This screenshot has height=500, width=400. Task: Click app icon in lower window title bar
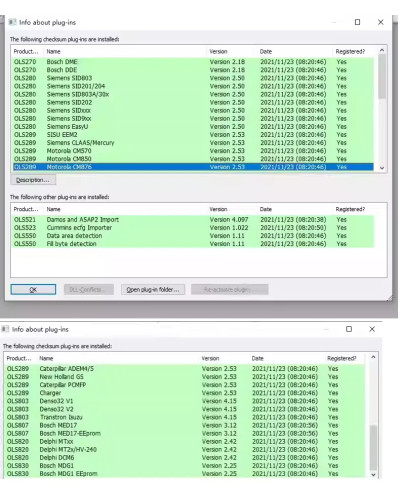(x=5, y=329)
